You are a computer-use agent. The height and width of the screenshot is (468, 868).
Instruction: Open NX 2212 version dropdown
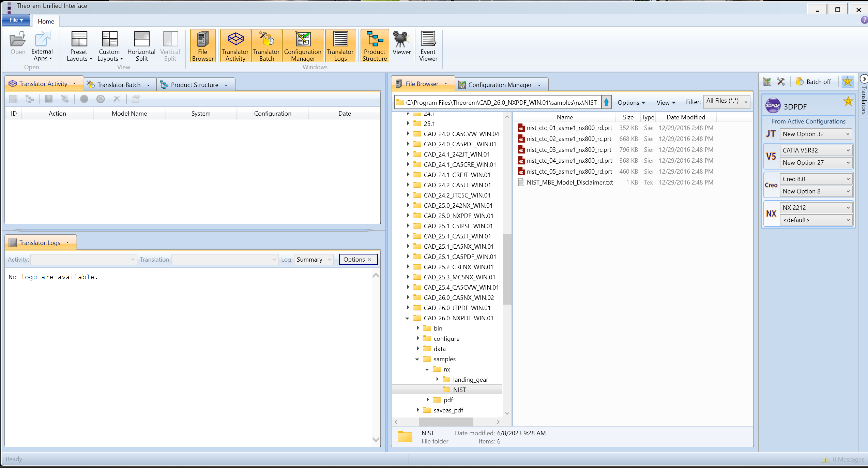[x=816, y=208]
